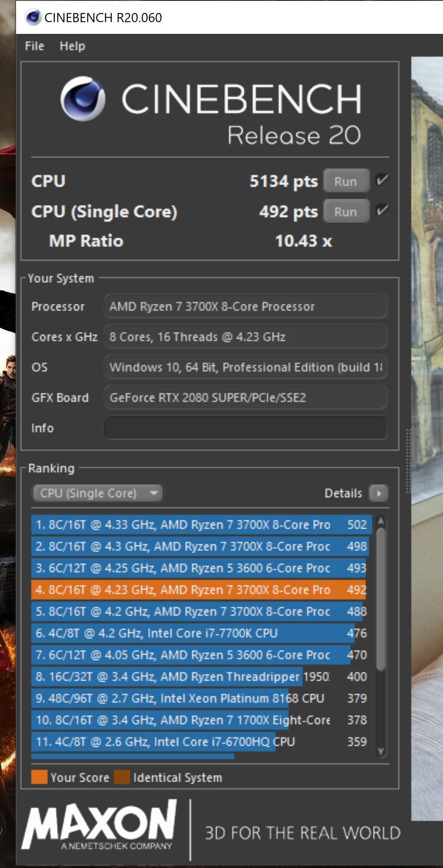Image resolution: width=443 pixels, height=868 pixels.
Task: Click the Cinebench sphere logo in header
Action: [x=83, y=99]
